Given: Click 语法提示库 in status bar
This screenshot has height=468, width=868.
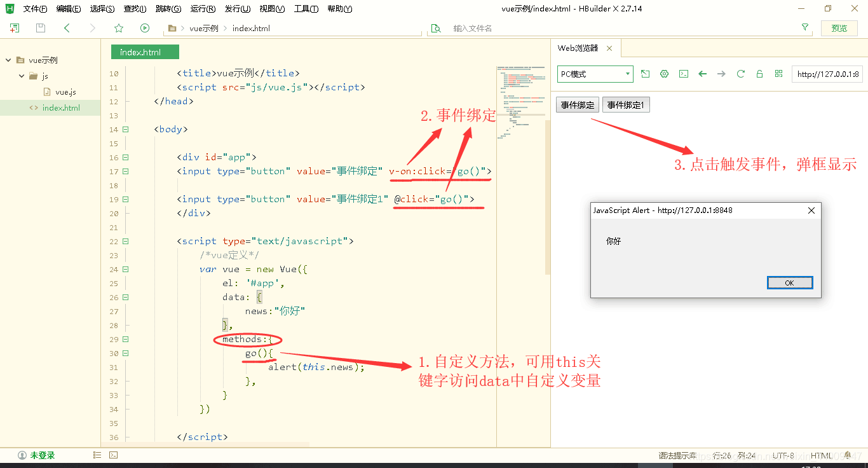Looking at the screenshot, I should click(x=678, y=455).
